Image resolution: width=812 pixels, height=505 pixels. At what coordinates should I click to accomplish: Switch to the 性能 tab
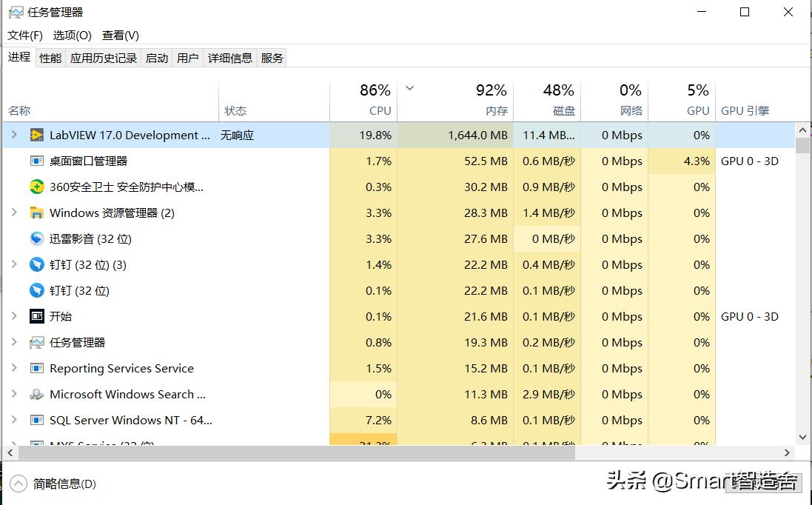tap(50, 57)
